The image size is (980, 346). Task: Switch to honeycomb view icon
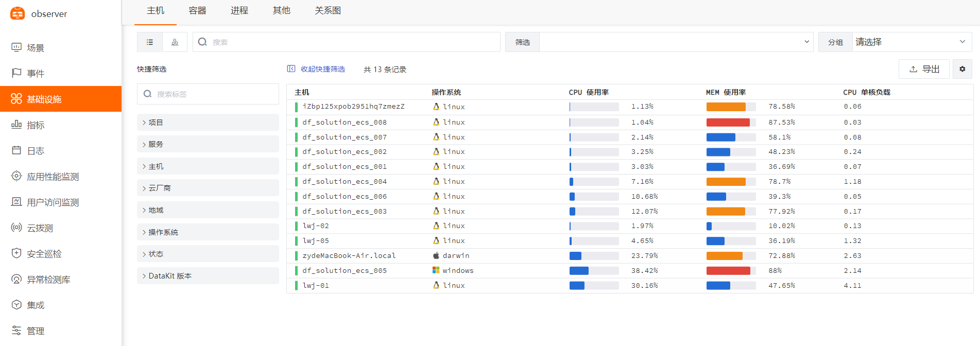pyautogui.click(x=175, y=42)
